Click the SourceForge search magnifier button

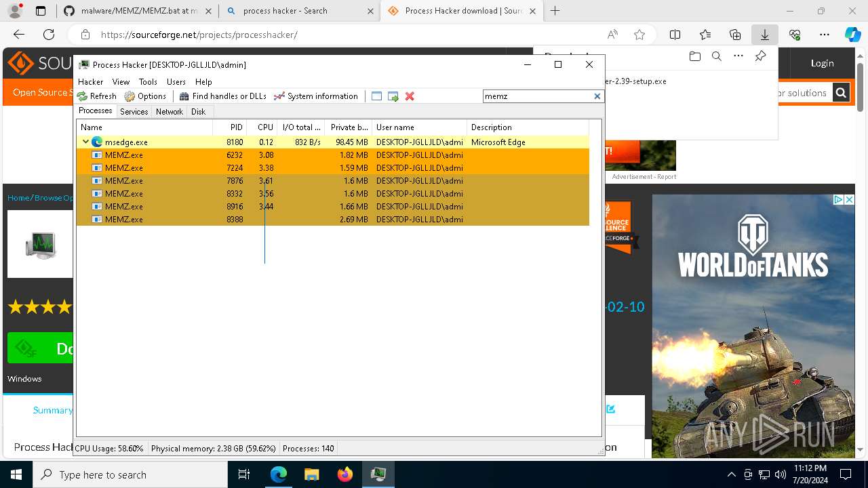(x=841, y=93)
